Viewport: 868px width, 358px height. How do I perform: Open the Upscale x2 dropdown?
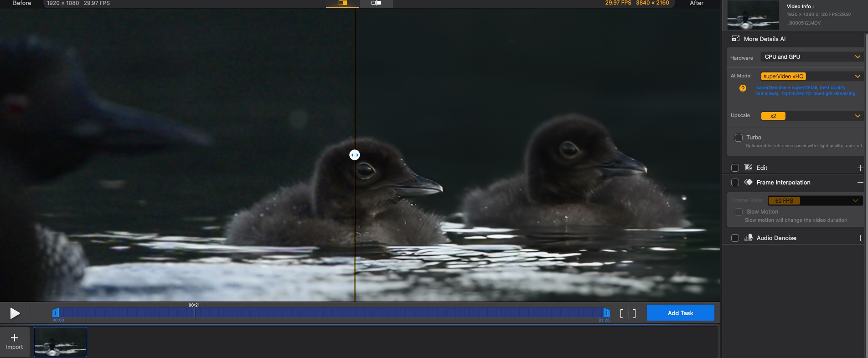(x=811, y=116)
